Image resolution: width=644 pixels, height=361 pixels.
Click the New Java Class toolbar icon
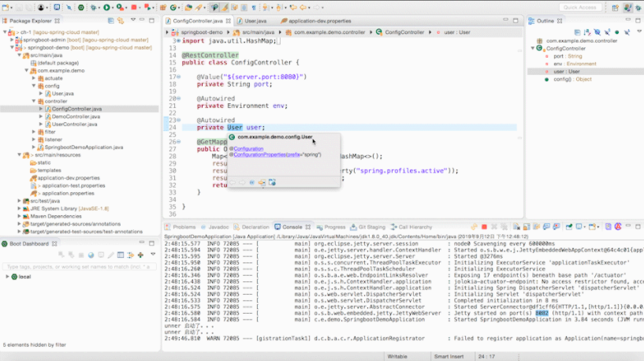(173, 7)
